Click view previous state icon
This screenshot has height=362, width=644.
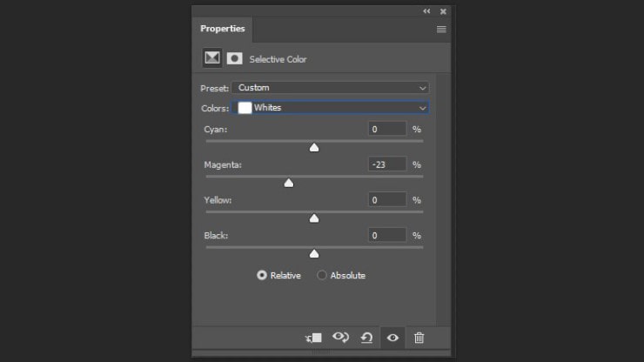(x=340, y=338)
